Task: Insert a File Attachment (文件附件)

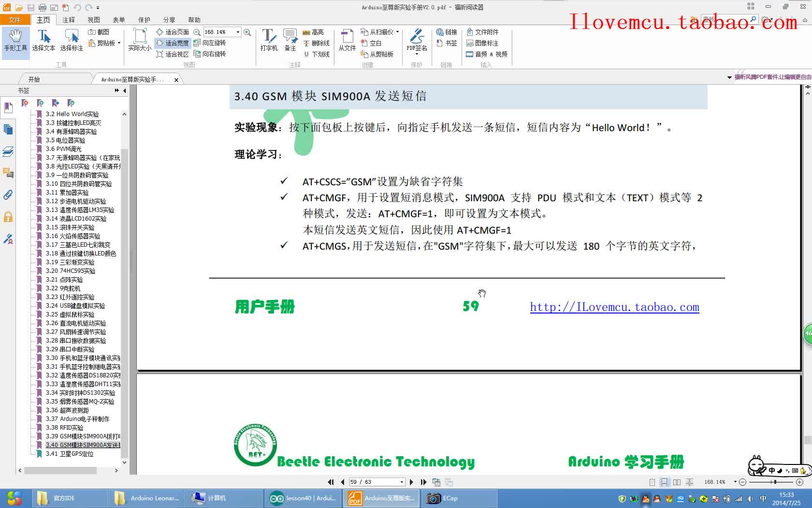Action: 482,32
